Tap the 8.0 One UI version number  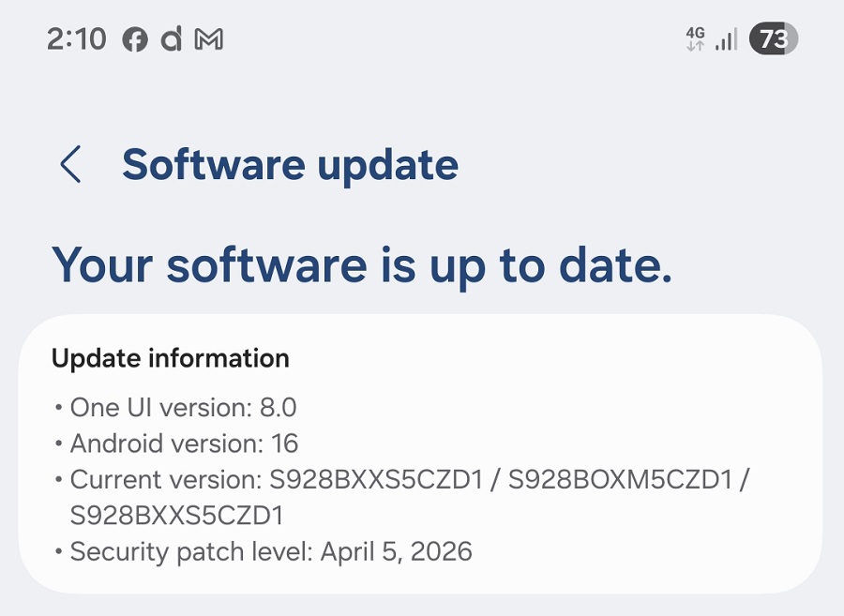click(x=278, y=408)
